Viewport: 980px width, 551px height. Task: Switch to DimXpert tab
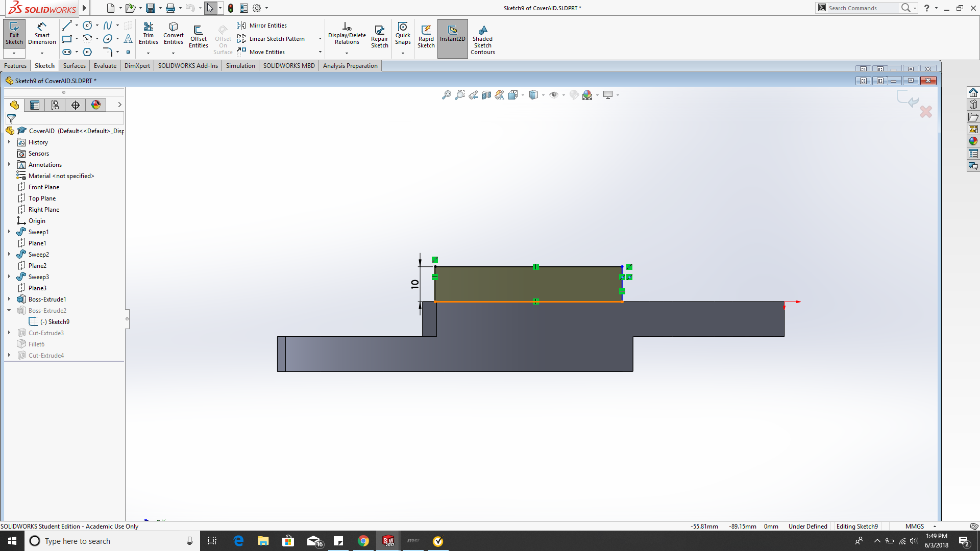coord(137,66)
